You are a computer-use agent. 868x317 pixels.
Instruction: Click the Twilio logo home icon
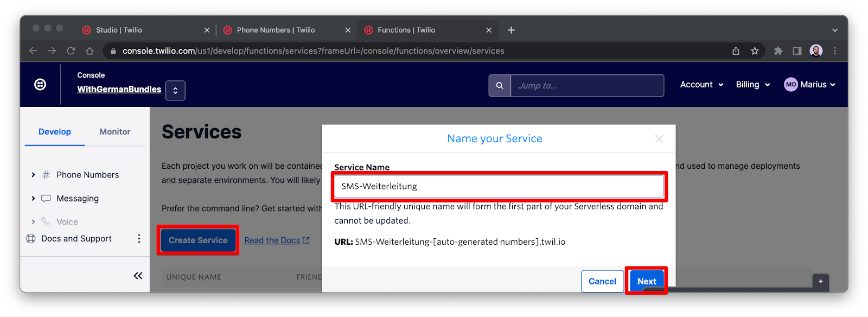tap(40, 85)
